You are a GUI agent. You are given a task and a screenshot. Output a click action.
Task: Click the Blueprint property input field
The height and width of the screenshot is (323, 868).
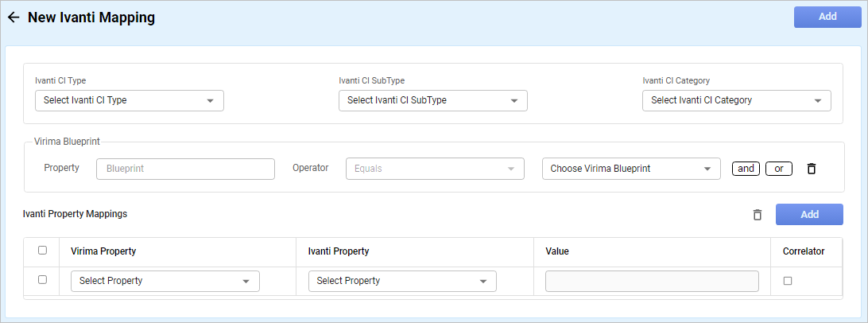point(185,169)
